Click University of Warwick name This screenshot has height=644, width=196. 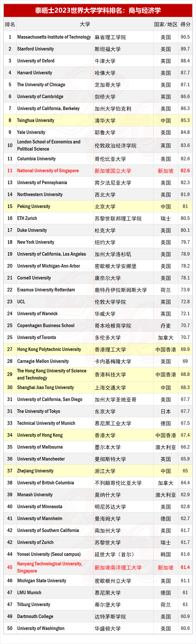[37, 314]
